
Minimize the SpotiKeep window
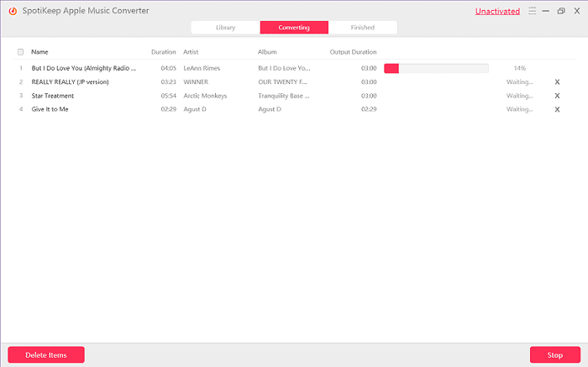tap(546, 11)
